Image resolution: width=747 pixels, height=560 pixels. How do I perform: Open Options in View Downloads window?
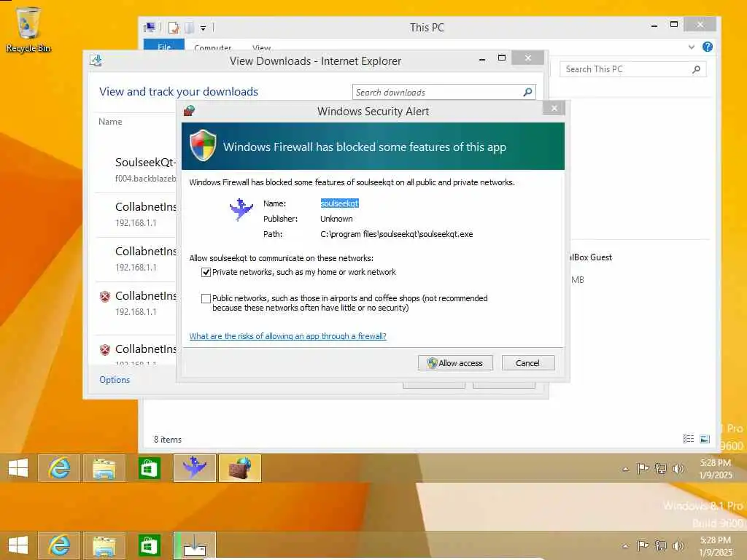(115, 379)
